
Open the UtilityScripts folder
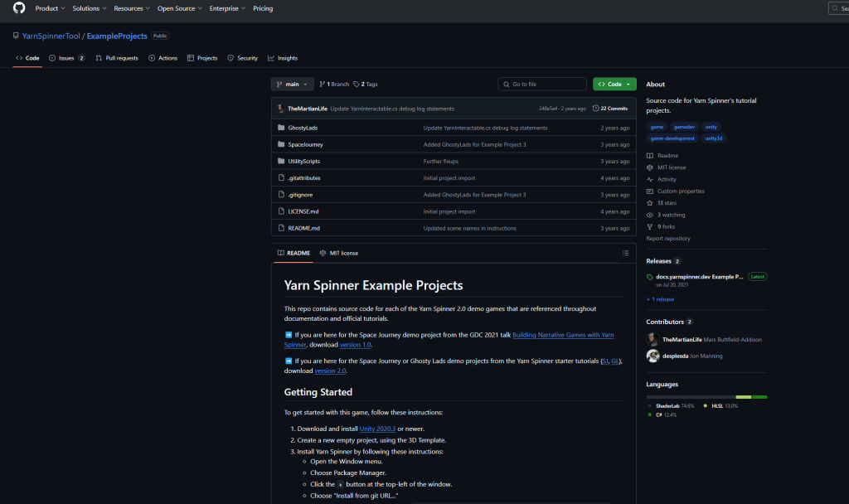[x=303, y=162]
